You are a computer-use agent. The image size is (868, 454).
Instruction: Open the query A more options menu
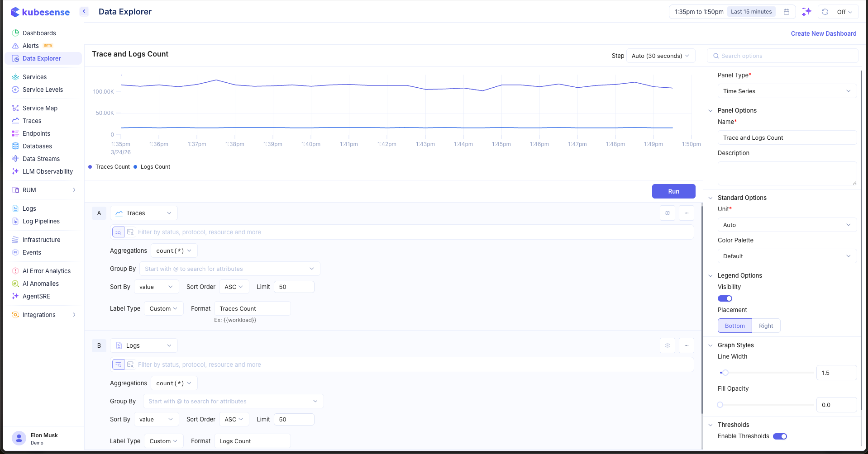pyautogui.click(x=687, y=213)
